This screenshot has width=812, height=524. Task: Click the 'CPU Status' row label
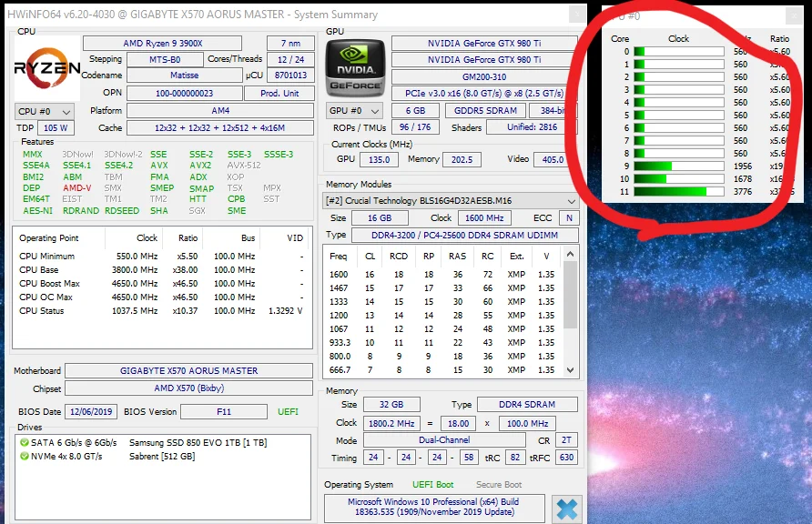pyautogui.click(x=42, y=311)
